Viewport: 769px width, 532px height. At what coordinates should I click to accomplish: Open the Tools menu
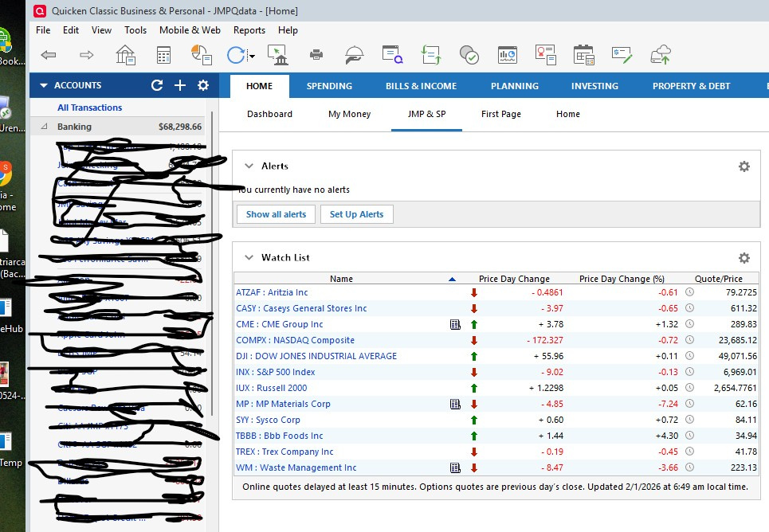click(135, 30)
